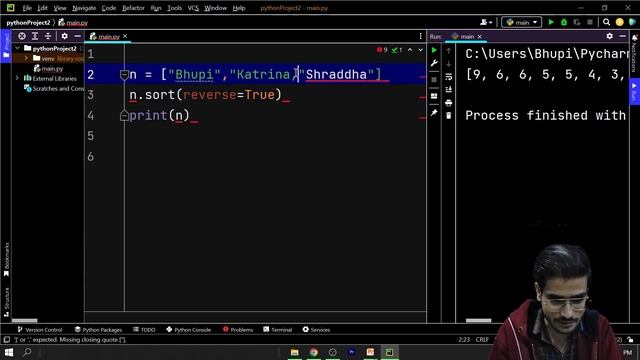
Task: Expand External Libraries node
Action: 18,78
